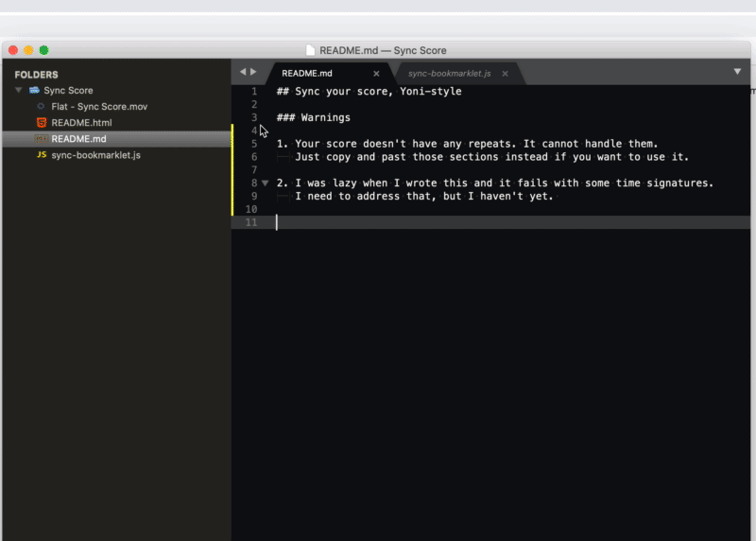Click the document icon in title bar
756x541 pixels.
pos(311,50)
